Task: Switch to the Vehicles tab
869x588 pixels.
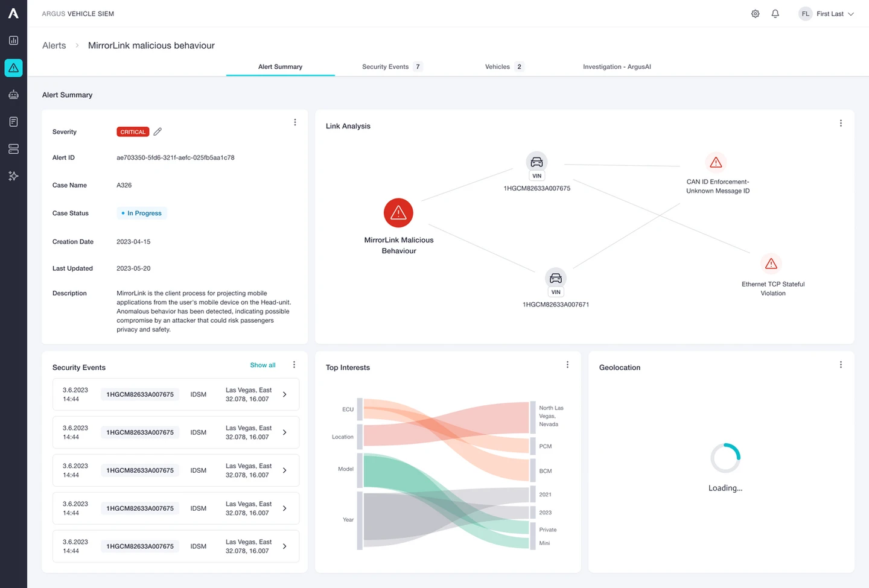Action: pos(504,67)
